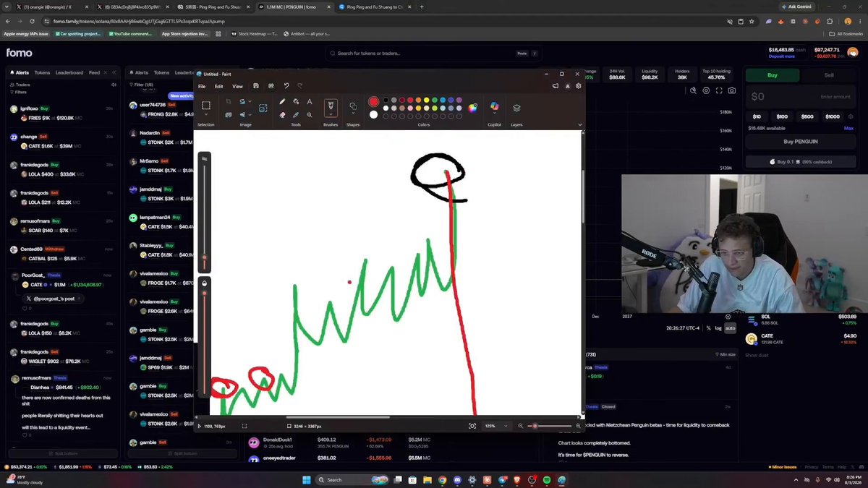Open the chart settings icon in fomo
The height and width of the screenshot is (488, 868).
pyautogui.click(x=706, y=90)
